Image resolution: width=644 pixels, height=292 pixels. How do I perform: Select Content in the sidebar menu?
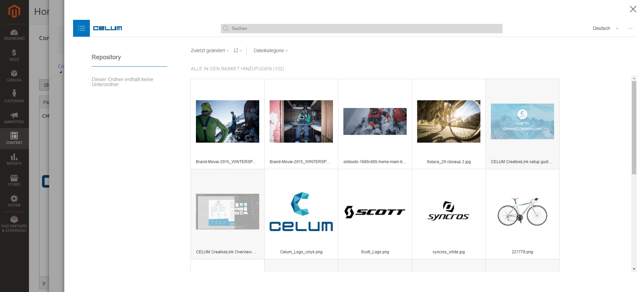pos(14,138)
